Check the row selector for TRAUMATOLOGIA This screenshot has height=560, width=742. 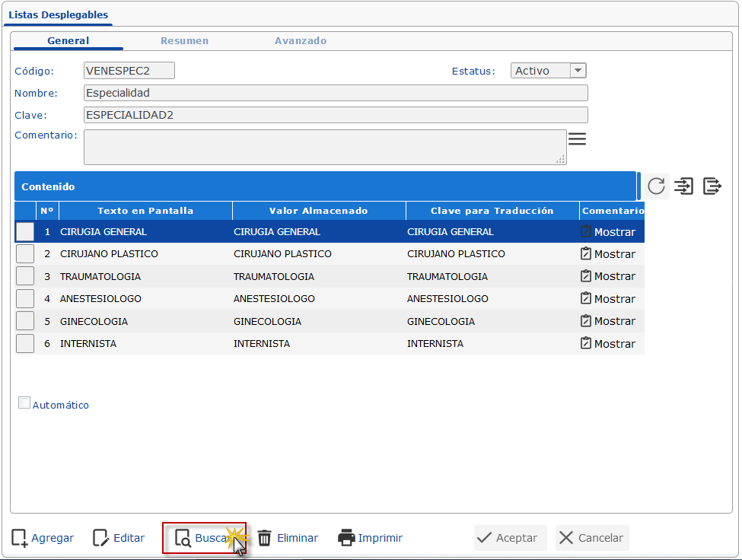point(25,276)
